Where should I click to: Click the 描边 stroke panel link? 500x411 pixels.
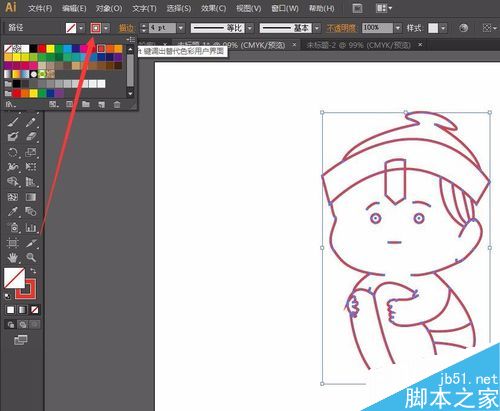[126, 28]
